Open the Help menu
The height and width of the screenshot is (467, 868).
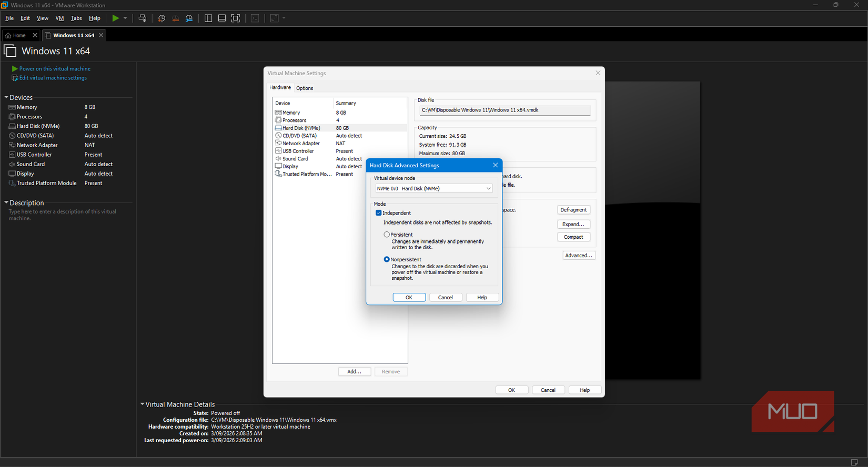click(95, 18)
